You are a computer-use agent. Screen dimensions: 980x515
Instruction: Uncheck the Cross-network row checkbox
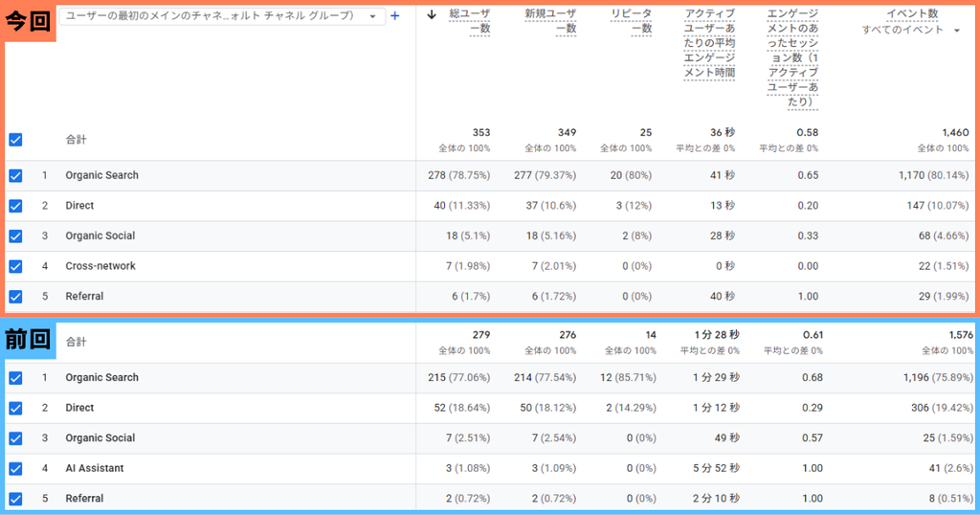[15, 266]
